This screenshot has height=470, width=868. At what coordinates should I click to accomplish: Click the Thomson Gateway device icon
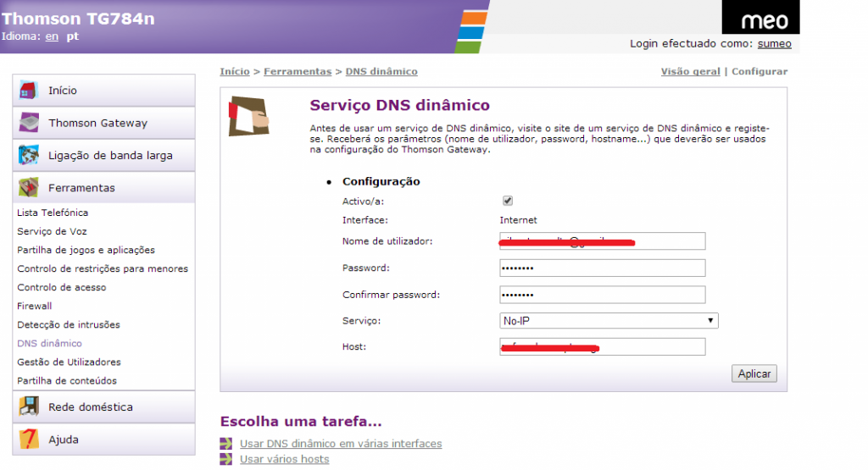[29, 124]
